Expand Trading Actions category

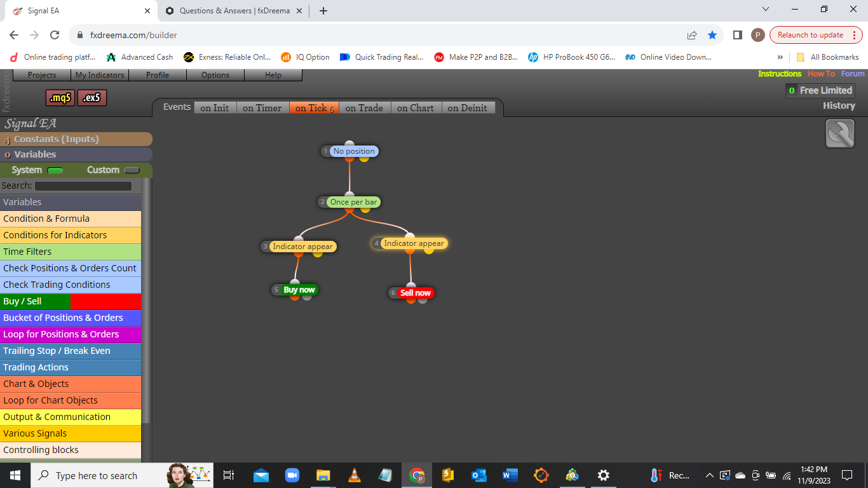[71, 367]
